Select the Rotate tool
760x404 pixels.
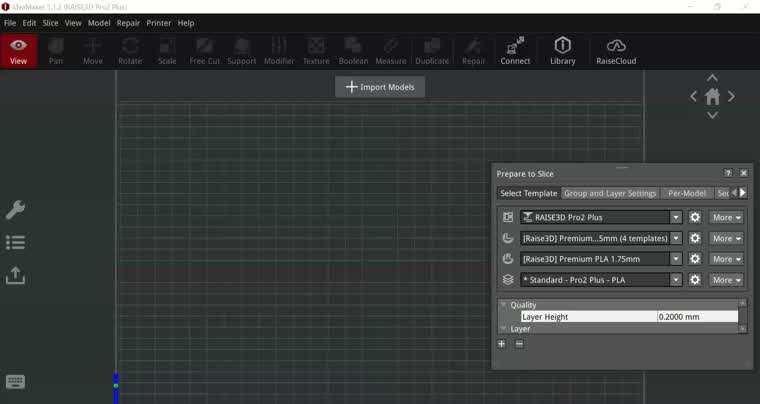click(x=130, y=51)
